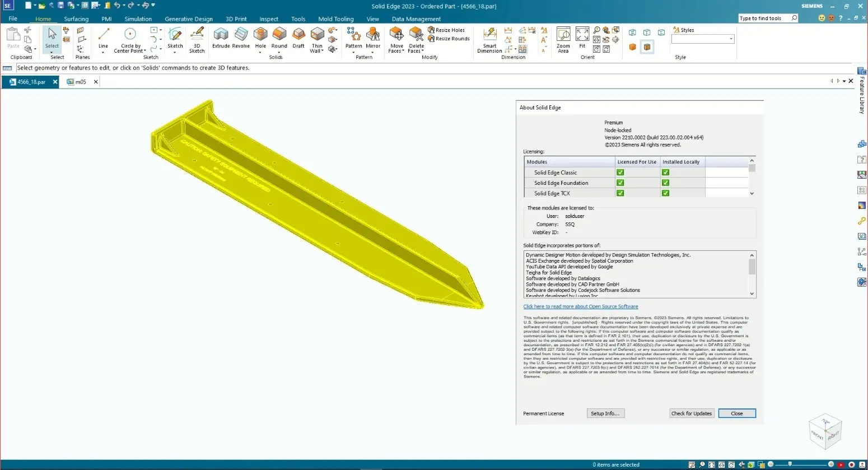Switch to the Surfacing ribbon tab
Screen dimensions: 868x470
tap(76, 19)
